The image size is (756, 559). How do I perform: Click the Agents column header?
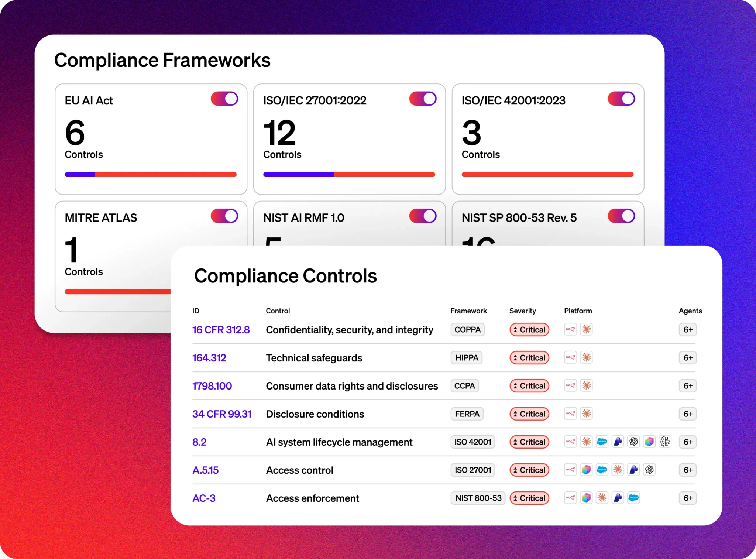tap(690, 311)
